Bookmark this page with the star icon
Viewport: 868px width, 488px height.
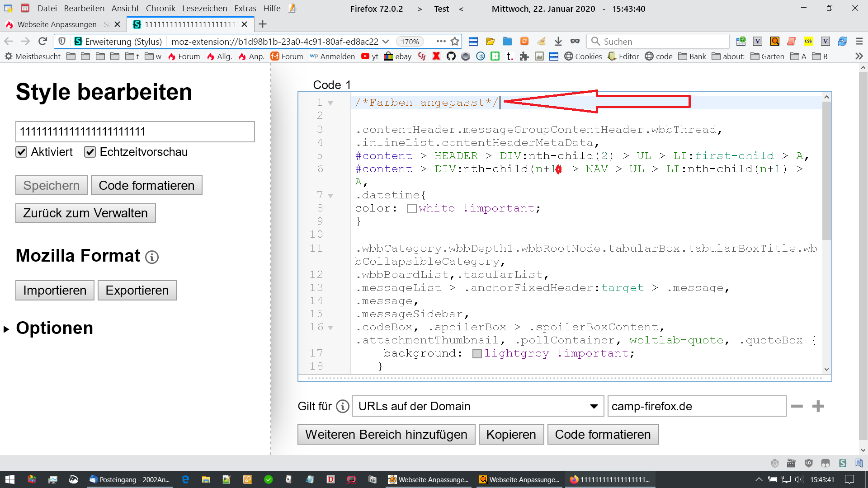(x=455, y=42)
